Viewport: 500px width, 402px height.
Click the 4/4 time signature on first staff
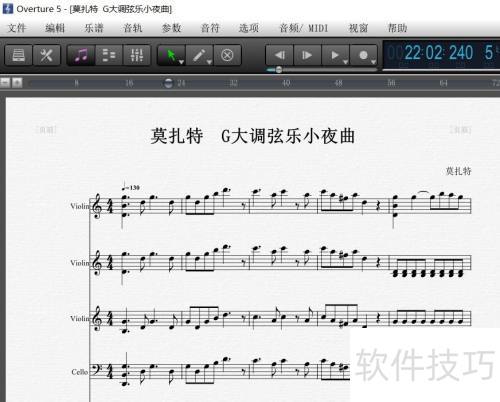(x=110, y=207)
